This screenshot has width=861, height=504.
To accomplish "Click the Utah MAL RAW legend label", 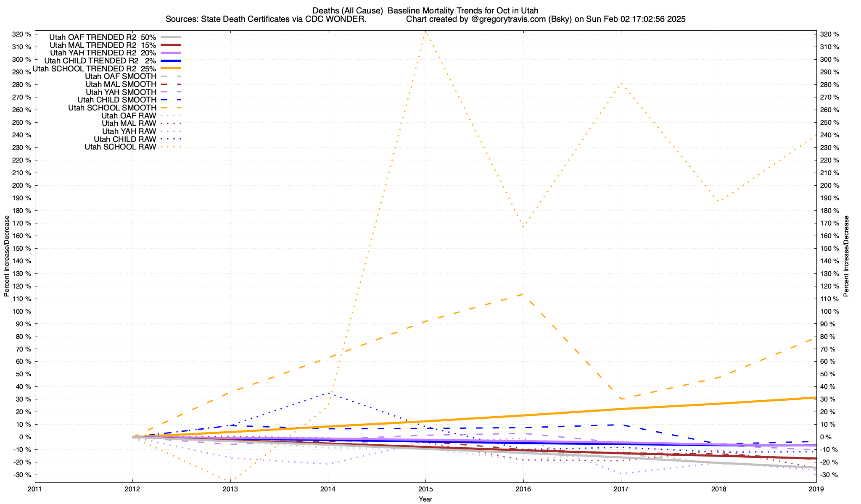I will (129, 123).
